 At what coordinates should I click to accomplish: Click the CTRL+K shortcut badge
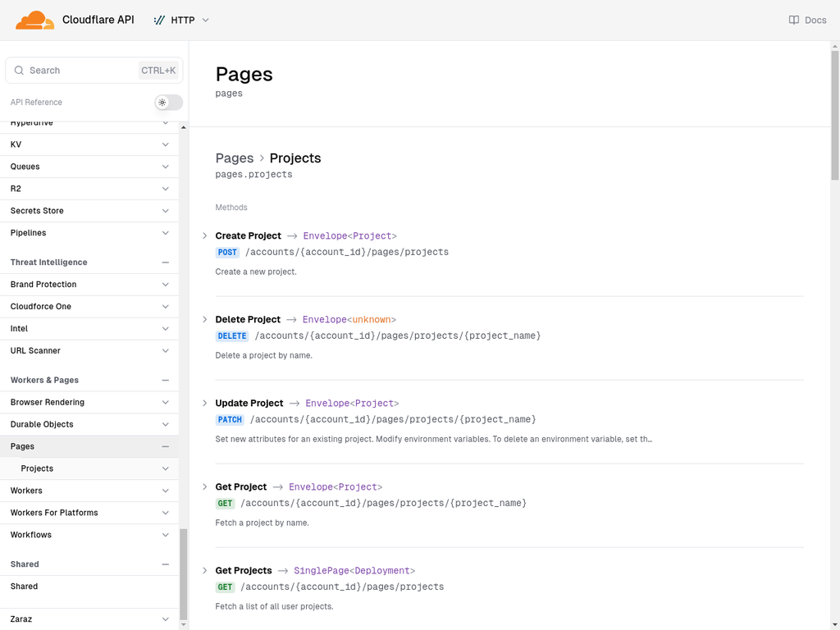click(158, 71)
